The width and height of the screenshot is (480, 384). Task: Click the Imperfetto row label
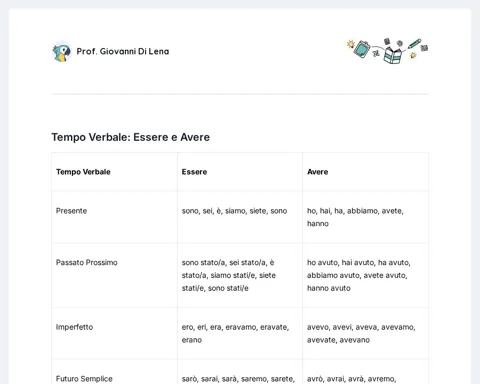(74, 327)
